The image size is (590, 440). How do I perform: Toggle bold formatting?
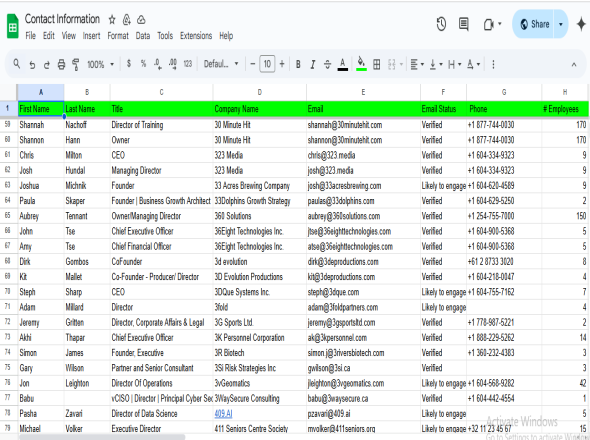point(298,64)
